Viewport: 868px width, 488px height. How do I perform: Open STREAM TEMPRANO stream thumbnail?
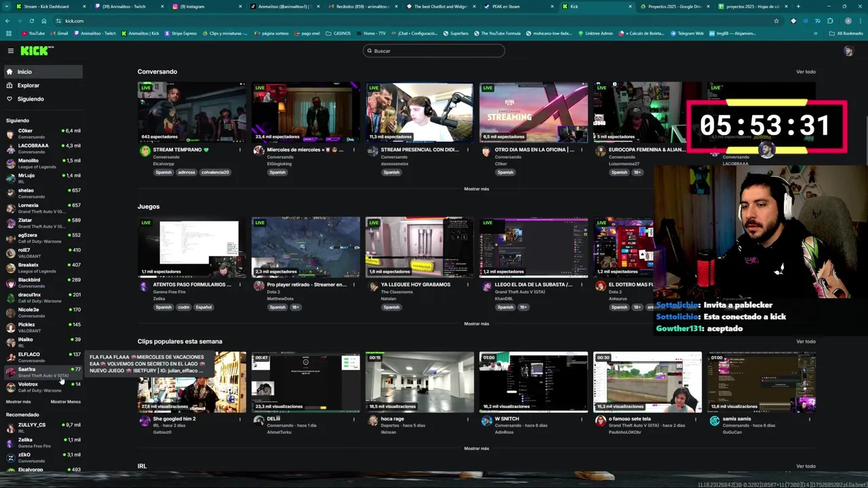coord(192,112)
